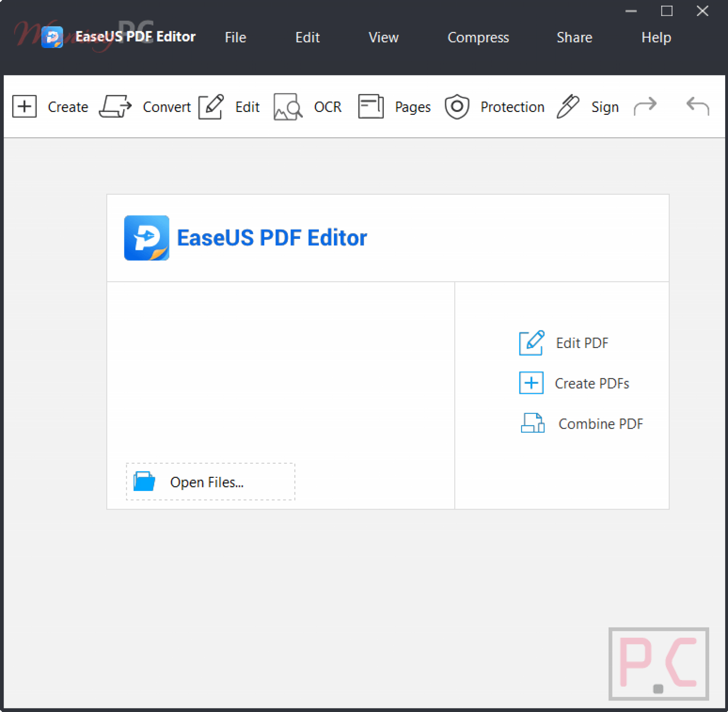Viewport: 728px width, 712px height.
Task: Open the OCR image-search icon
Action: [288, 107]
